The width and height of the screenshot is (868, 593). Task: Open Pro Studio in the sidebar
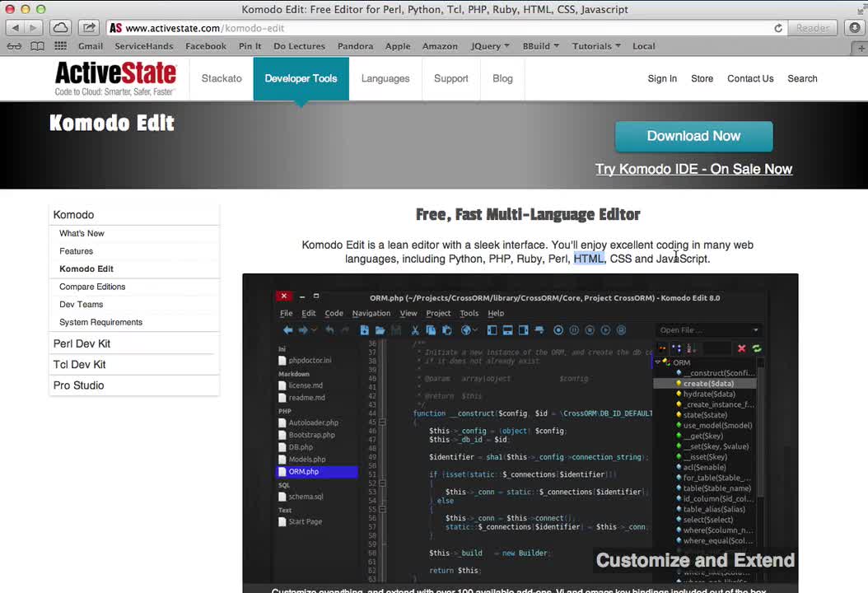pos(78,385)
